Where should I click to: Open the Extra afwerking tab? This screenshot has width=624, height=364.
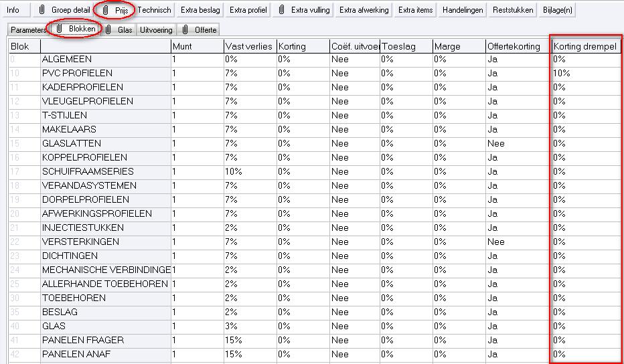click(364, 10)
